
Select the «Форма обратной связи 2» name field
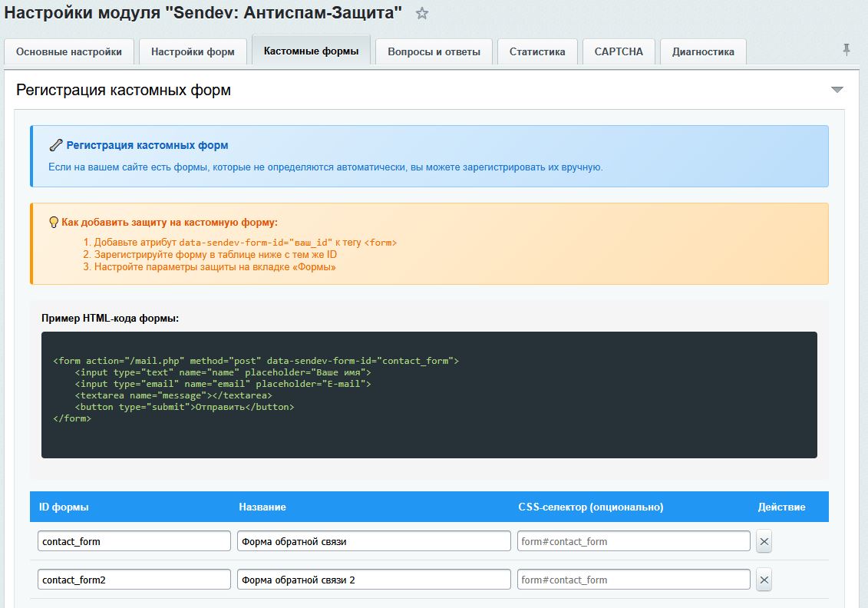(374, 580)
